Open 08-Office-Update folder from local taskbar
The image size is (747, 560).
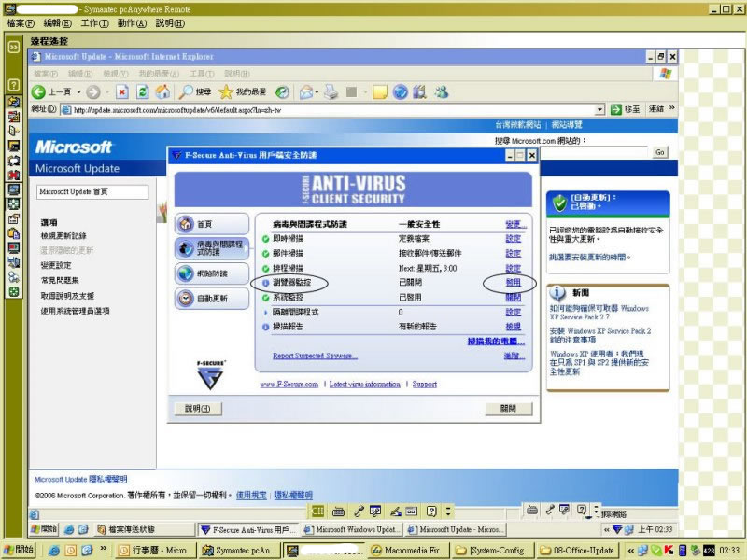tap(578, 551)
